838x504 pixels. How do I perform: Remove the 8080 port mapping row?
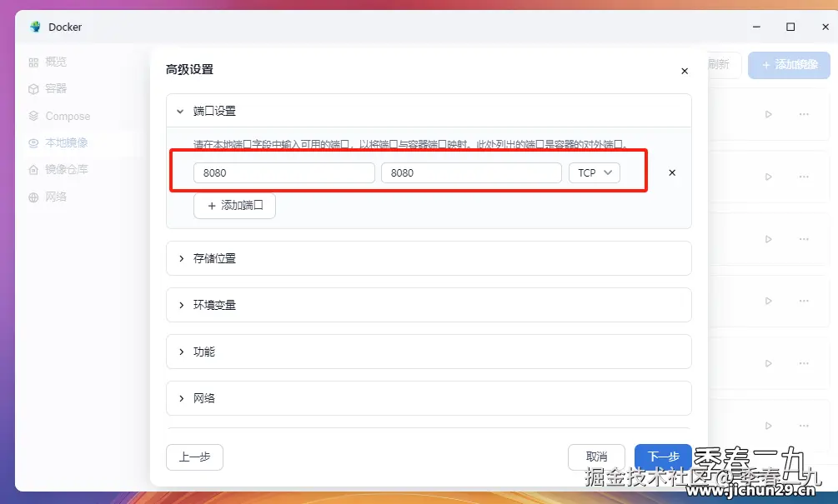(672, 172)
